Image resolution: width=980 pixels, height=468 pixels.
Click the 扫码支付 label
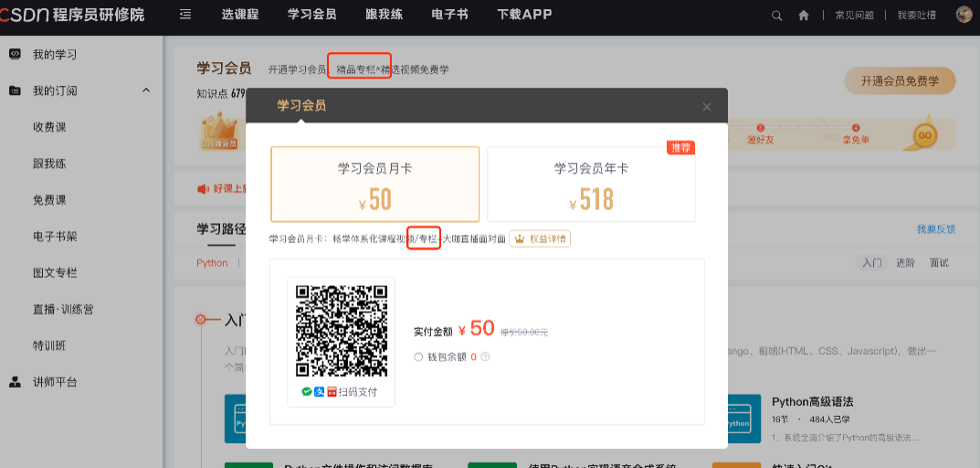[x=357, y=392]
